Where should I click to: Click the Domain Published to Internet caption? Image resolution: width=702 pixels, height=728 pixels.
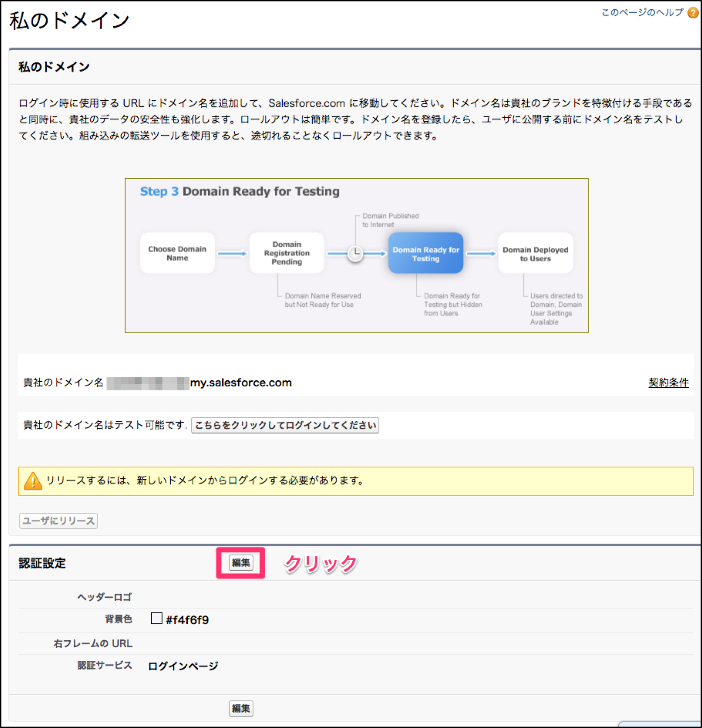391,220
